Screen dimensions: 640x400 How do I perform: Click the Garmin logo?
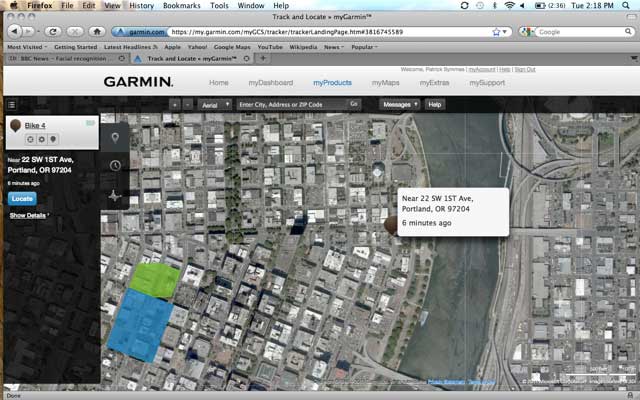pos(138,82)
